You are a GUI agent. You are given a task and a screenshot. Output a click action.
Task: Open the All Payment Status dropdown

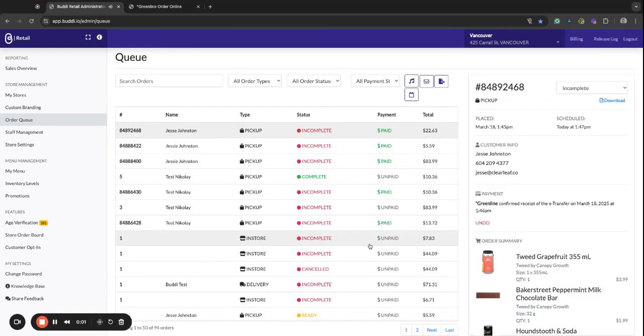[375, 81]
